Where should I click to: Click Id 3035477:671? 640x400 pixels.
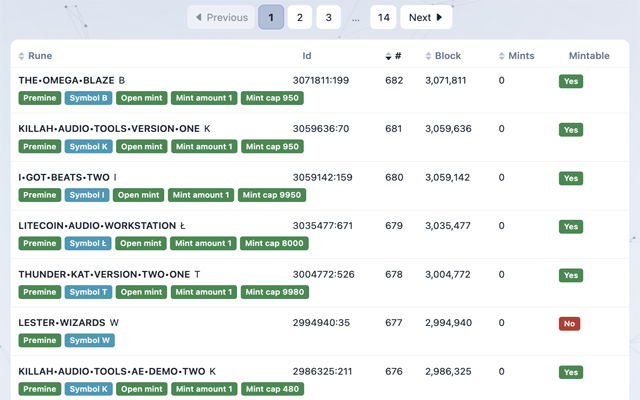point(322,225)
